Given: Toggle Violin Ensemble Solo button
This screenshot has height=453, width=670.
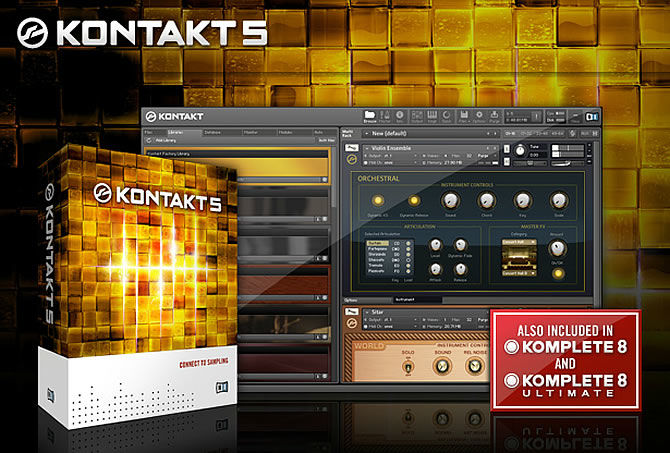Looking at the screenshot, I should coord(507,149).
